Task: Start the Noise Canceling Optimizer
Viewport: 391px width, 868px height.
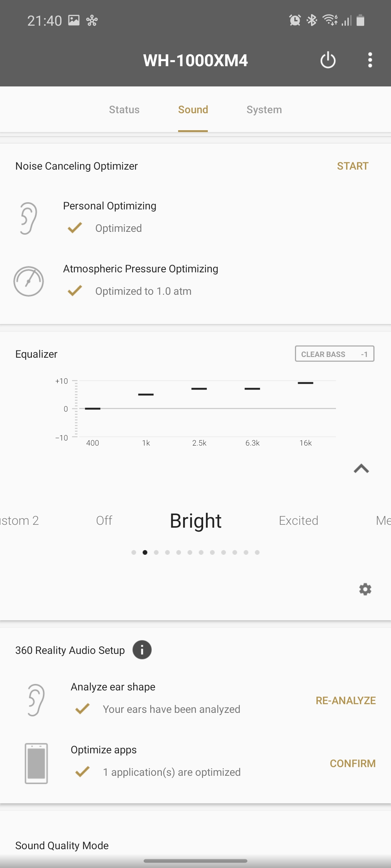Action: (x=352, y=166)
